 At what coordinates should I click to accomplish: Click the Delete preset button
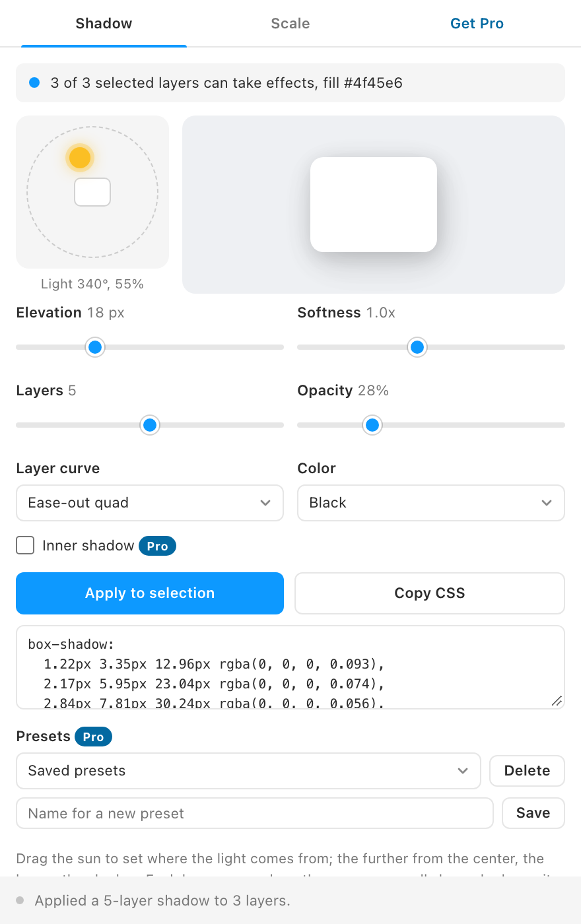pos(527,771)
